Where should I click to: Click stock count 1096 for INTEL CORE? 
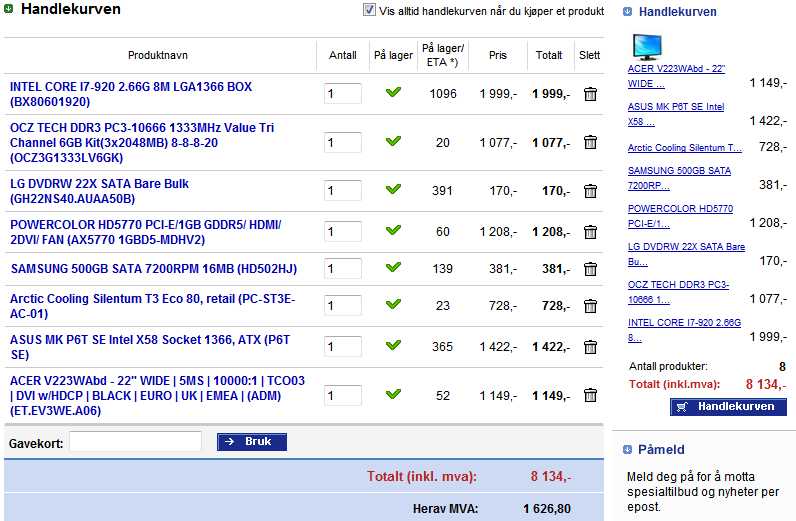pos(443,94)
